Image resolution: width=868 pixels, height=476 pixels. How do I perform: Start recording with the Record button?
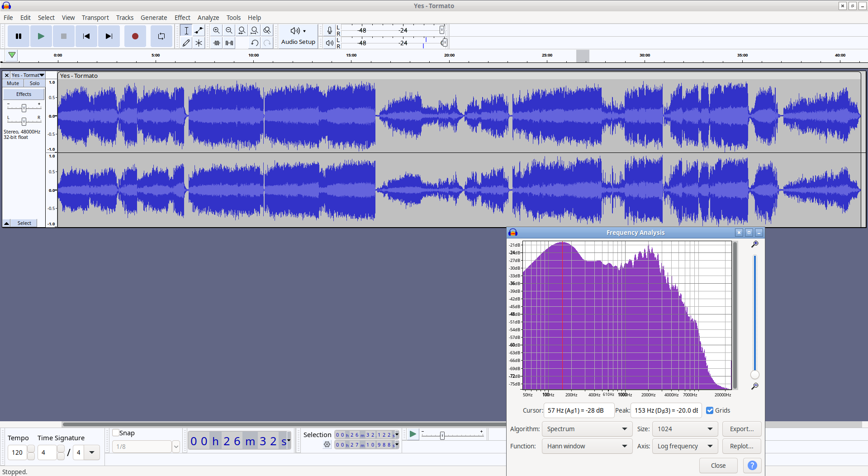[x=135, y=36]
